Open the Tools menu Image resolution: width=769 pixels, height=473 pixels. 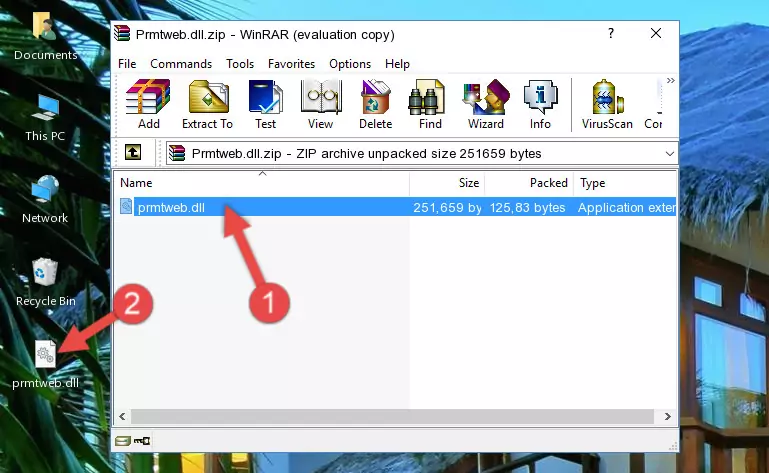pos(240,64)
